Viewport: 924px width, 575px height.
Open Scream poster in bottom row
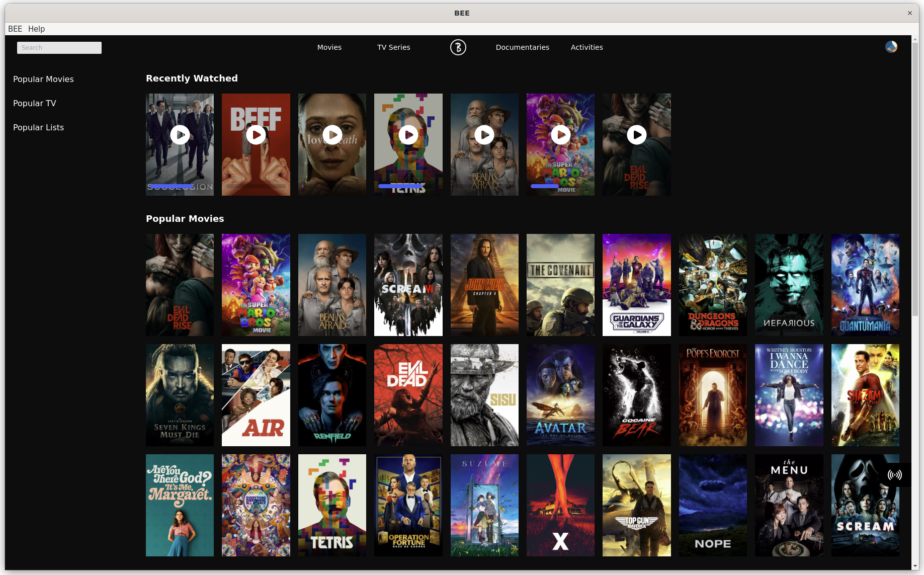(x=865, y=505)
